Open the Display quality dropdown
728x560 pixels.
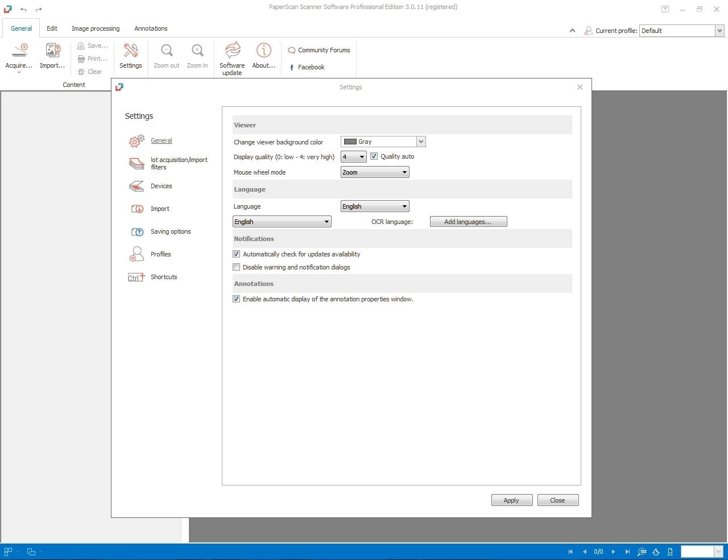[x=353, y=157]
